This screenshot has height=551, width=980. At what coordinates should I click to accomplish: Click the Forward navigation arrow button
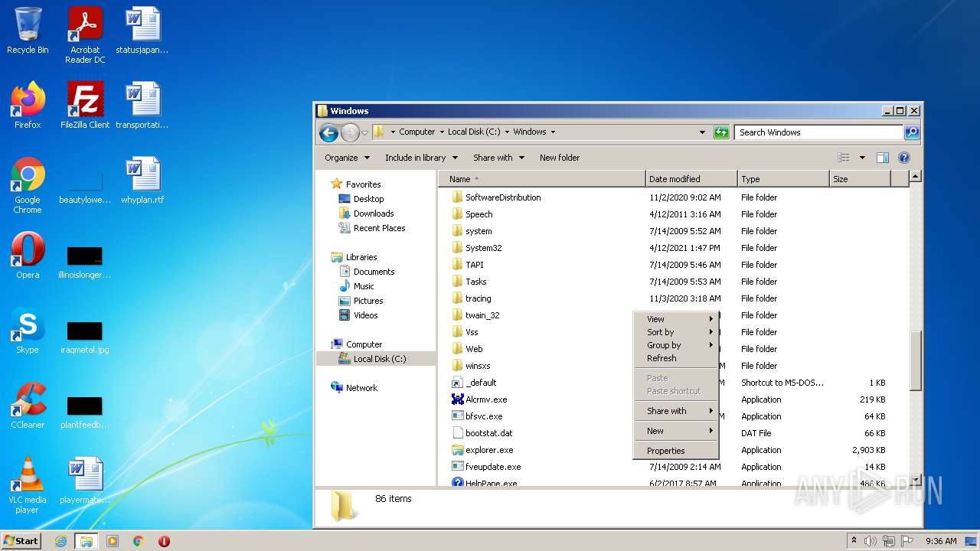[350, 132]
